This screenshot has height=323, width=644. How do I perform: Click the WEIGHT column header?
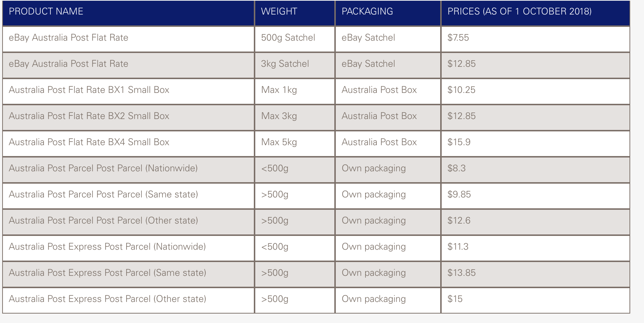click(279, 12)
